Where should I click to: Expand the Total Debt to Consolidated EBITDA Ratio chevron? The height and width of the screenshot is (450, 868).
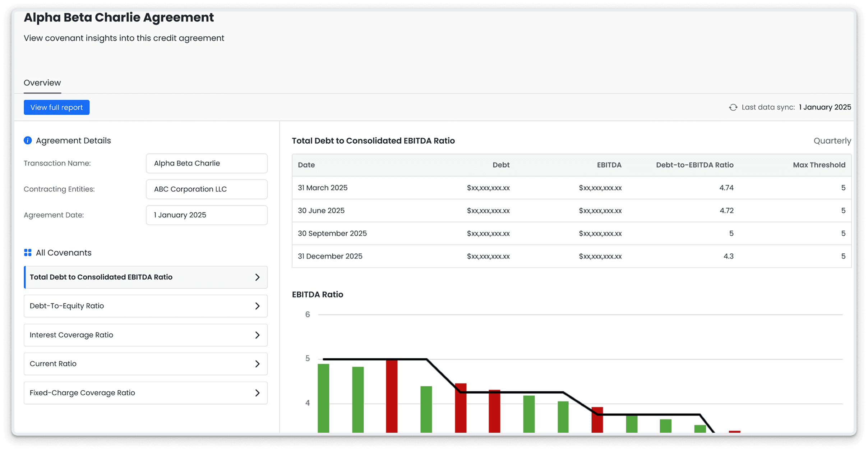pos(257,277)
